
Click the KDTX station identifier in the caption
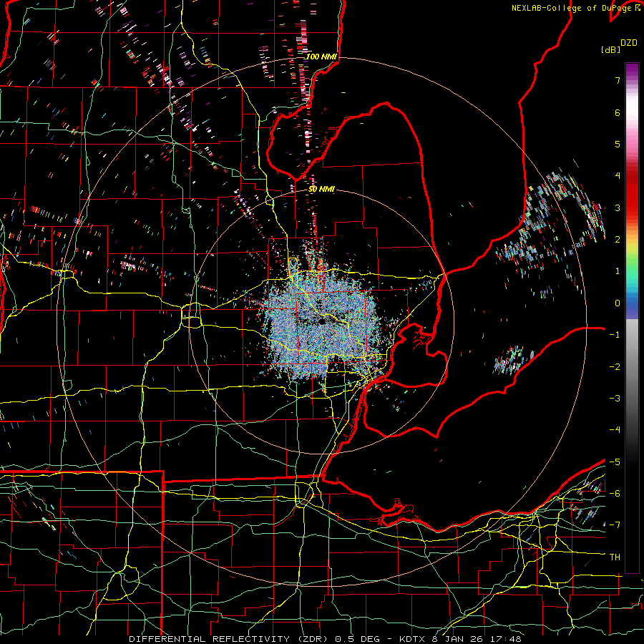pos(413,639)
